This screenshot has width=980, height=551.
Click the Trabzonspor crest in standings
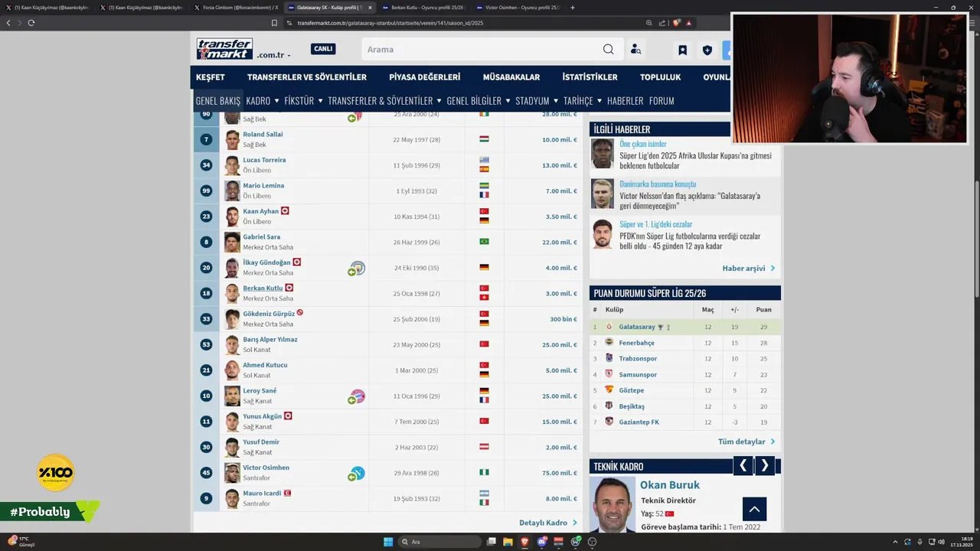pos(609,358)
